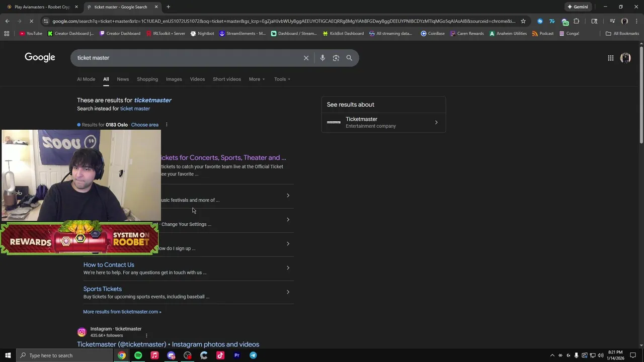
Task: Expand the More search filters dropdown
Action: (257, 79)
